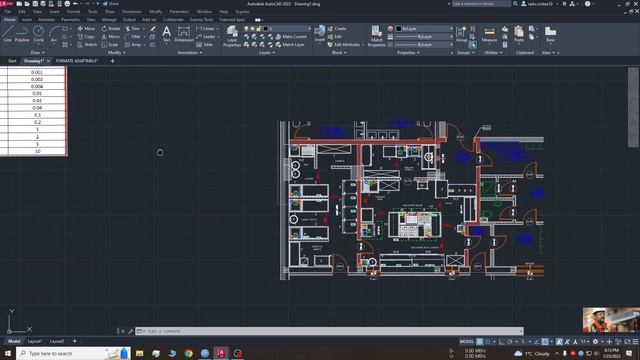Click the Leader annotation button
The height and width of the screenshot is (360, 640).
click(206, 37)
